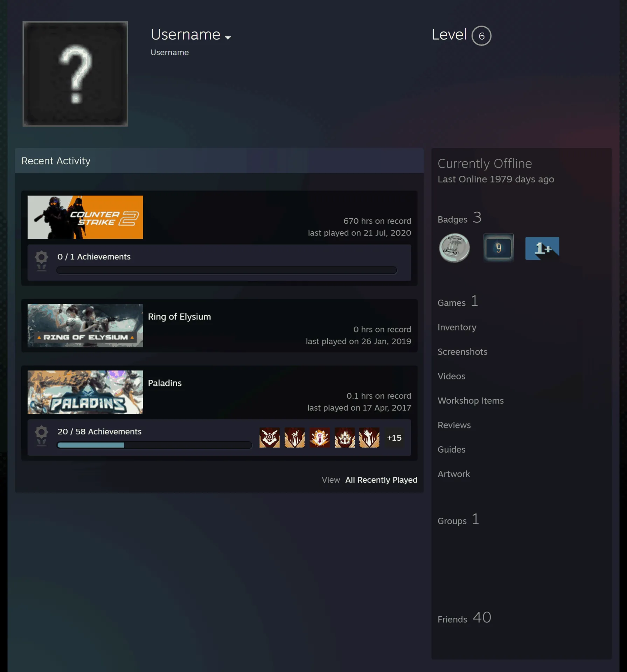
Task: Click the 9 years of service badge
Action: click(x=499, y=248)
